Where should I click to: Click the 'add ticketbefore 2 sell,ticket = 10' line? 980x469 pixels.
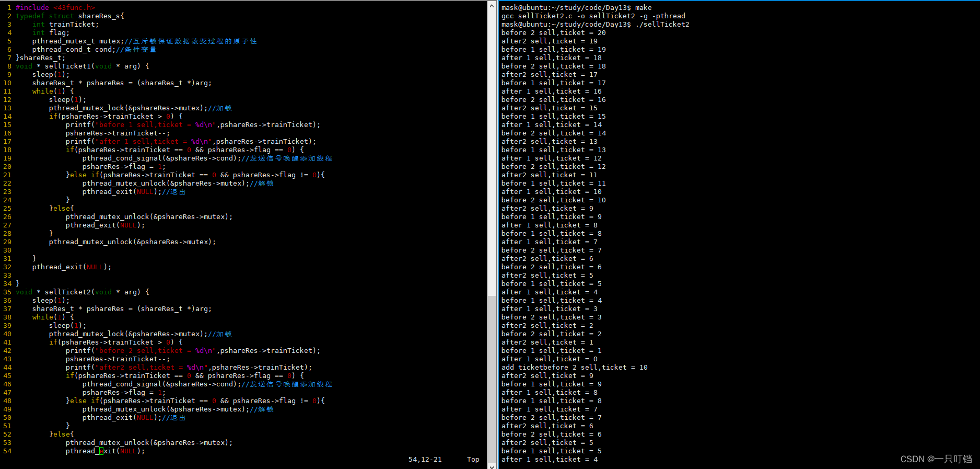[x=575, y=367]
